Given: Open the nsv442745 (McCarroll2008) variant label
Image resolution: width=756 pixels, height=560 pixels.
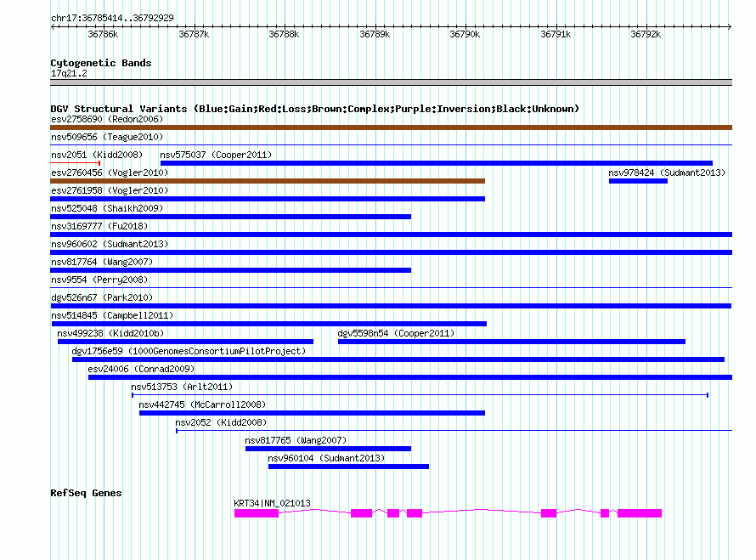Looking at the screenshot, I should [202, 404].
